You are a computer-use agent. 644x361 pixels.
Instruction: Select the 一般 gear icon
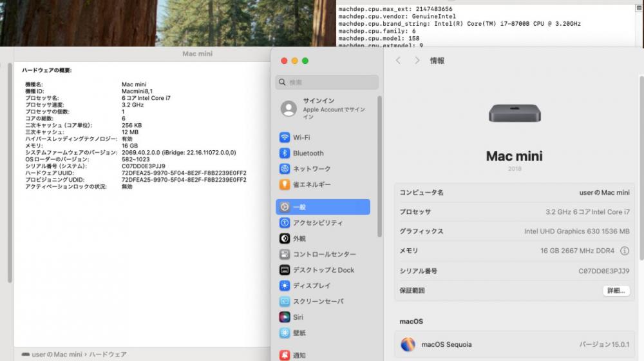coord(285,207)
